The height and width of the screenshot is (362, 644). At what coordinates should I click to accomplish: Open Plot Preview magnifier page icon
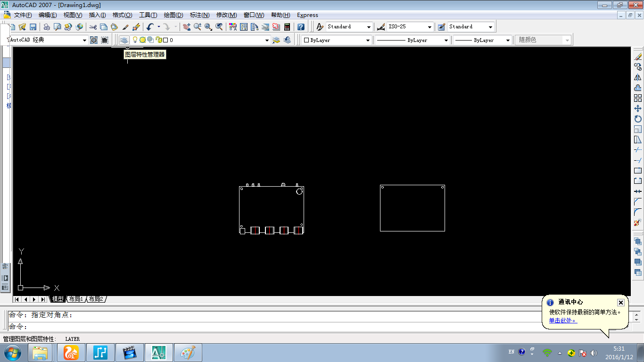click(x=57, y=27)
